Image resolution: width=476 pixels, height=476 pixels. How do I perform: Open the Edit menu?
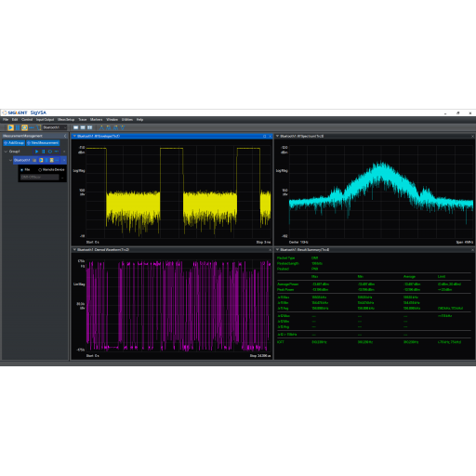point(15,120)
